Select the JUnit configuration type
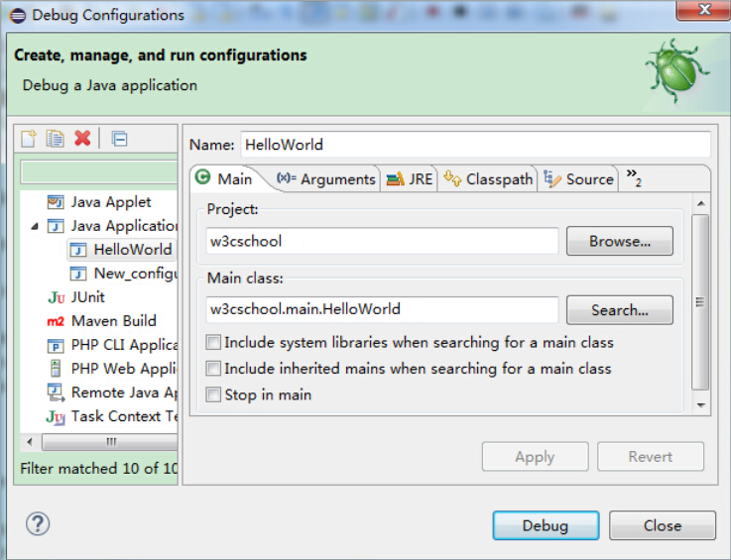Screen dimensions: 731x560 click(x=76, y=296)
